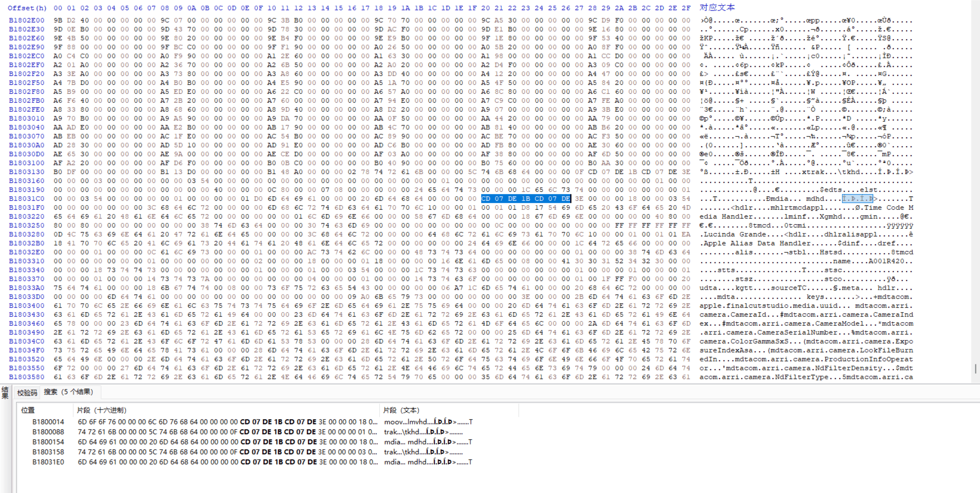980x493 pixels.
Task: Click the hex view vertical scrollbar thumb
Action: (976, 369)
